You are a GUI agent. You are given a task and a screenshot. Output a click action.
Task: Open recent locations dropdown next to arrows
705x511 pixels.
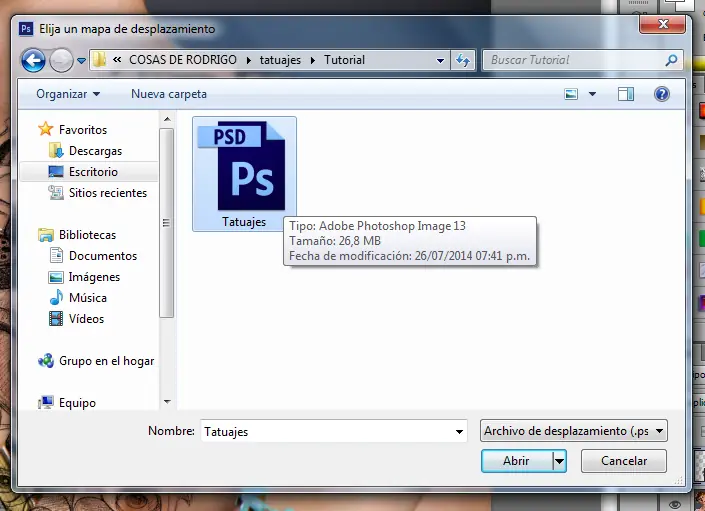tap(81, 60)
